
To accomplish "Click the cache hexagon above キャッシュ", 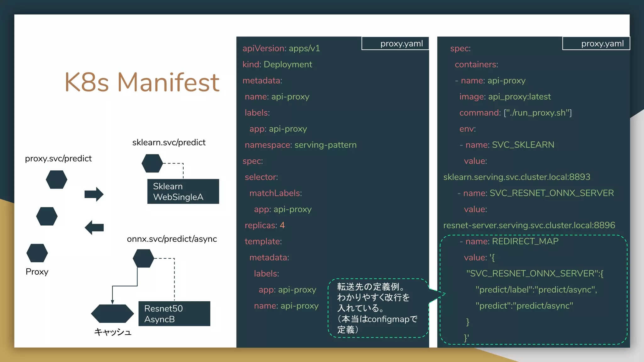I will pyautogui.click(x=113, y=313).
